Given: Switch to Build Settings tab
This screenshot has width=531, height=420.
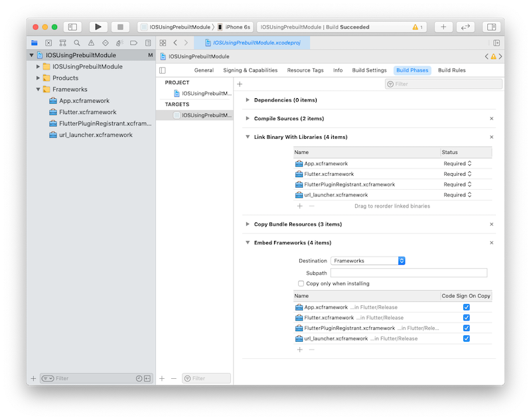Looking at the screenshot, I should click(369, 70).
